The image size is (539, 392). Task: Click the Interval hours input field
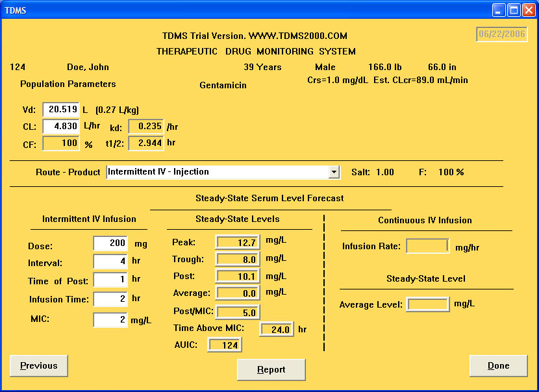110,262
